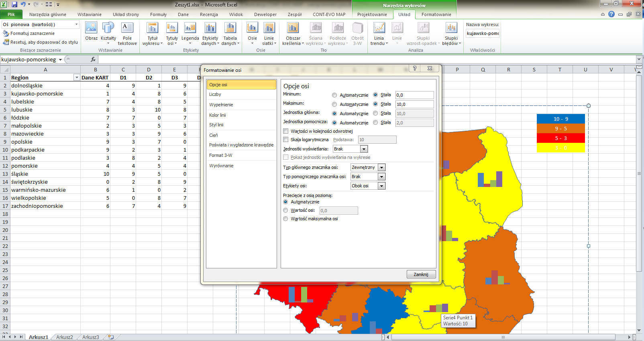Select Kolor linii in the dialog sidebar
This screenshot has width=644, height=341.
tap(241, 115)
